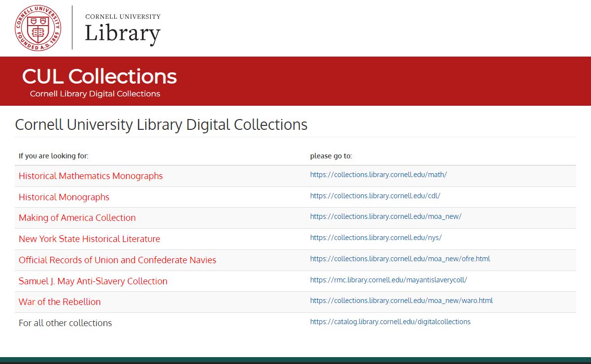
Task: Open Samuel J. May Anti-Slavery Collection
Action: pyautogui.click(x=93, y=281)
